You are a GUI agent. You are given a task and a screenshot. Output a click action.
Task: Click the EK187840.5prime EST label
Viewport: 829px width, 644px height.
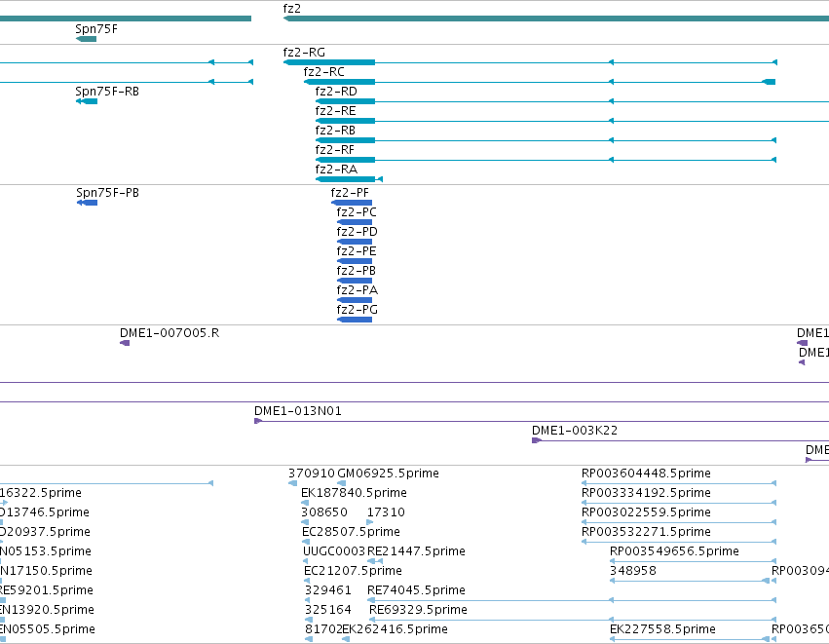354,493
